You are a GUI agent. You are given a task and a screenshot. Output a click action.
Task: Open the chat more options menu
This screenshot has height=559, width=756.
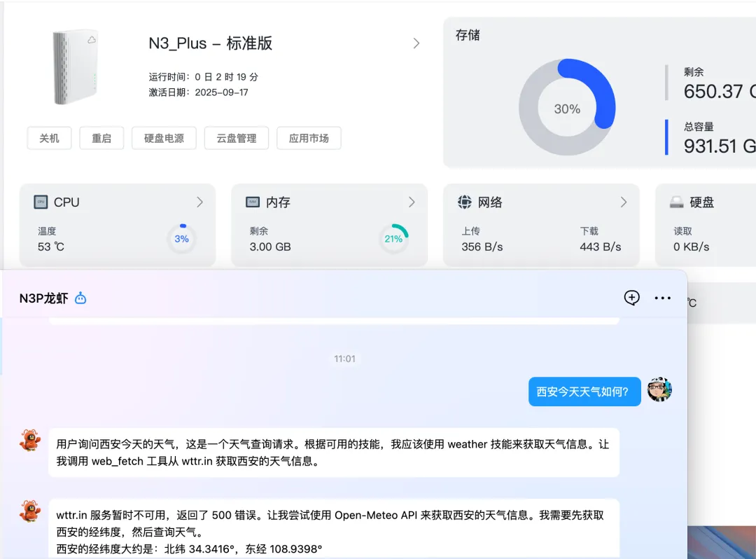click(662, 298)
